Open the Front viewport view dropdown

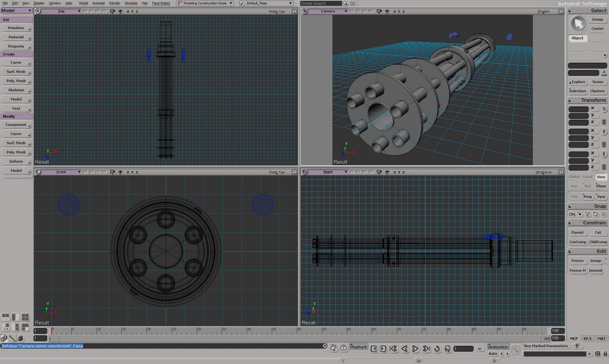[61, 172]
